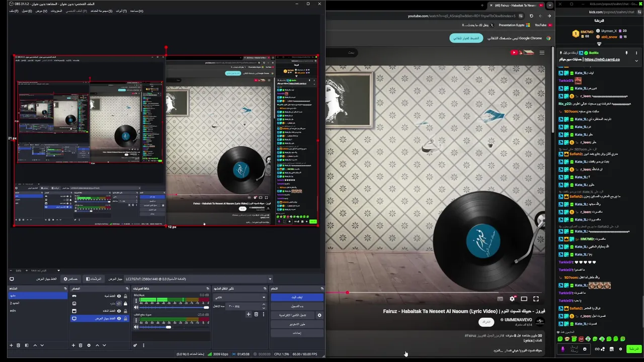Open virtual camera settings gear
Viewport: 644px width, 362px height.
[x=319, y=315]
